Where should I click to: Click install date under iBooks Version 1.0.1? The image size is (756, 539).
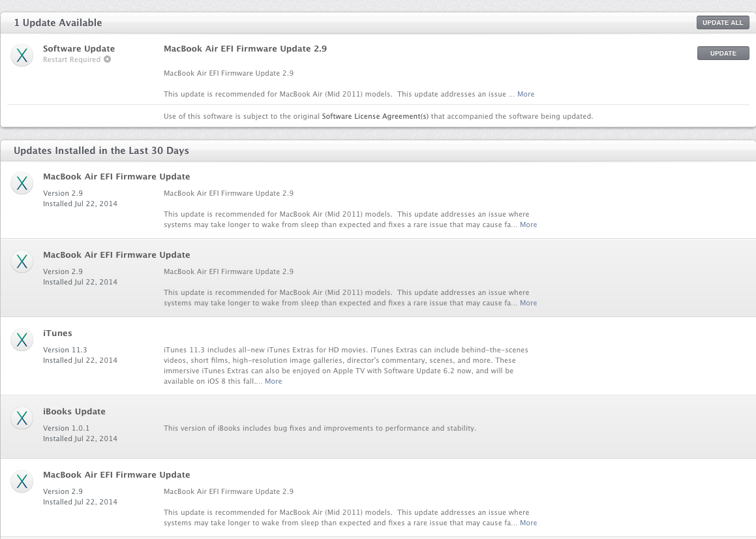[x=80, y=439]
